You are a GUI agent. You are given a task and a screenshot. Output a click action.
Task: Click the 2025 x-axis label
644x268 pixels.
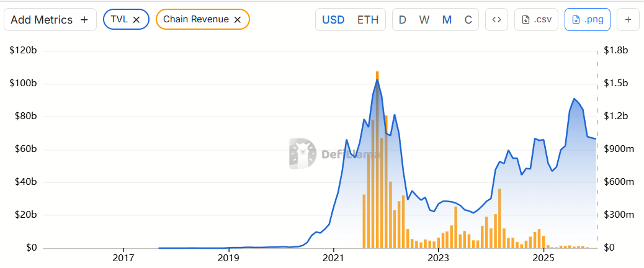click(543, 257)
